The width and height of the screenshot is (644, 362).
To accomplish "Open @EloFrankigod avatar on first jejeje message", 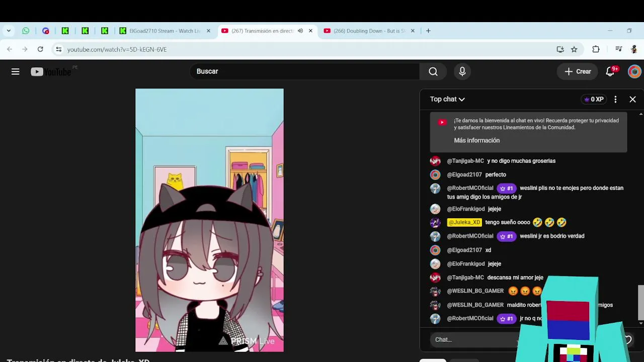I will (x=435, y=209).
